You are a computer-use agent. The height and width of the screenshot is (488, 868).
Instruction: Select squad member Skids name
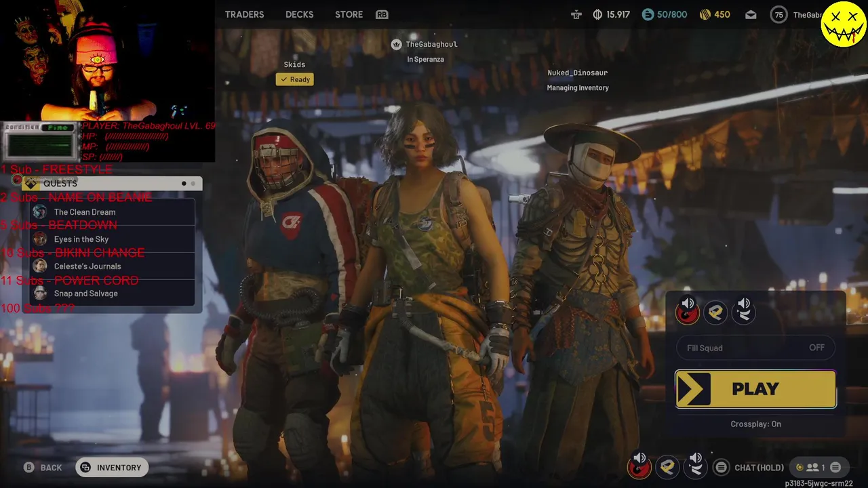[294, 64]
